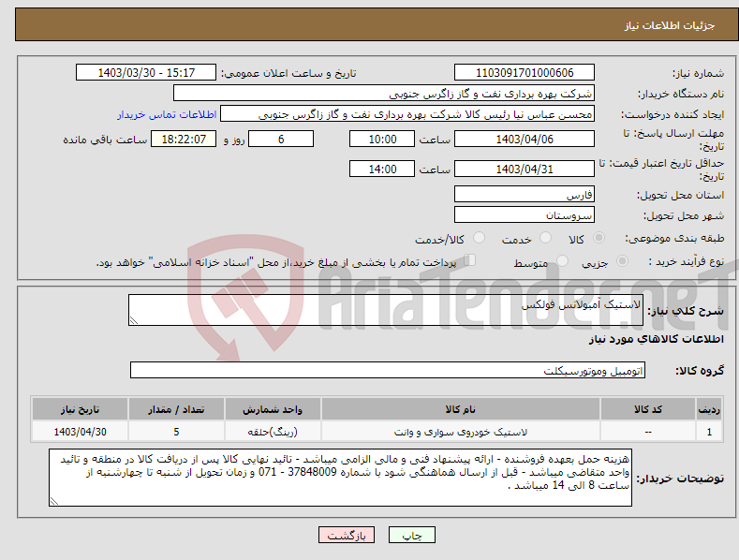Click the item code cell showing --
This screenshot has height=560, width=739.
point(648,432)
